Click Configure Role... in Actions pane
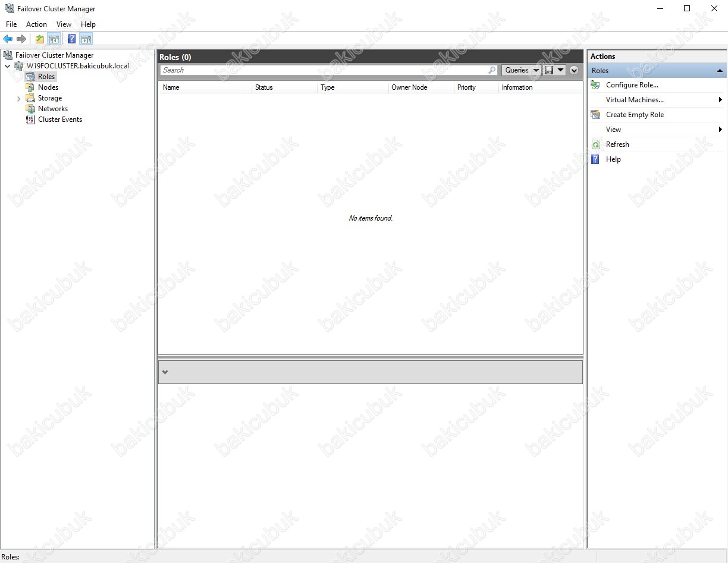Screen dimensions: 728x563 pos(632,85)
